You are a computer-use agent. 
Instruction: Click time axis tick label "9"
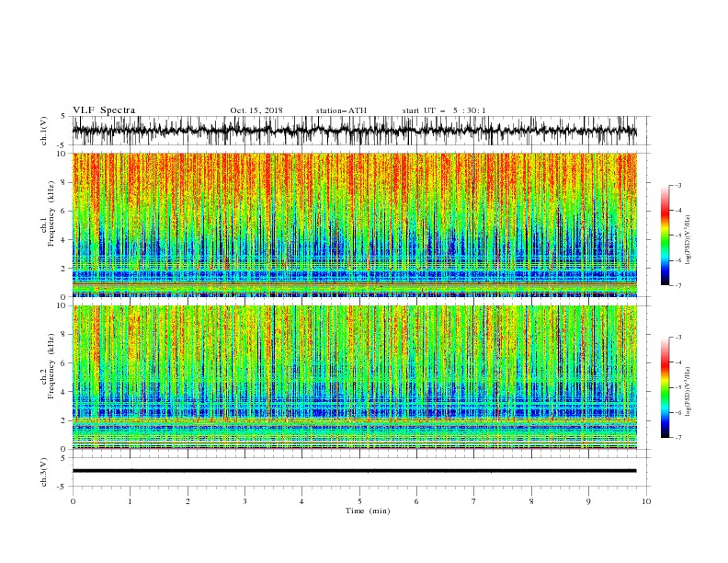click(x=589, y=501)
